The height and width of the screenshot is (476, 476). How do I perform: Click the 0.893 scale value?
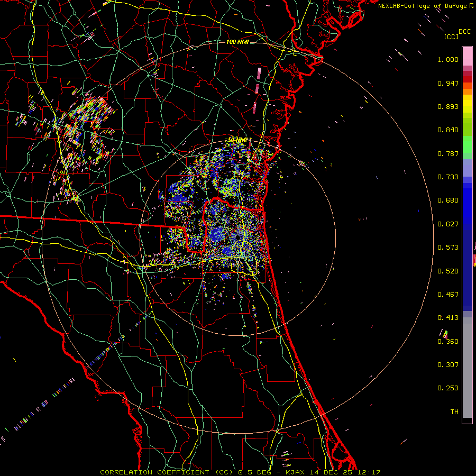(x=448, y=106)
